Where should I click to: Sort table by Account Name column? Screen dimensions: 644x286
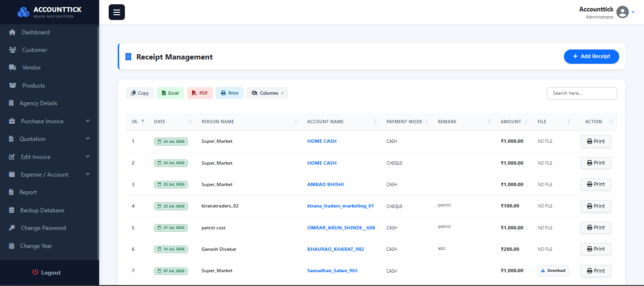(341, 122)
